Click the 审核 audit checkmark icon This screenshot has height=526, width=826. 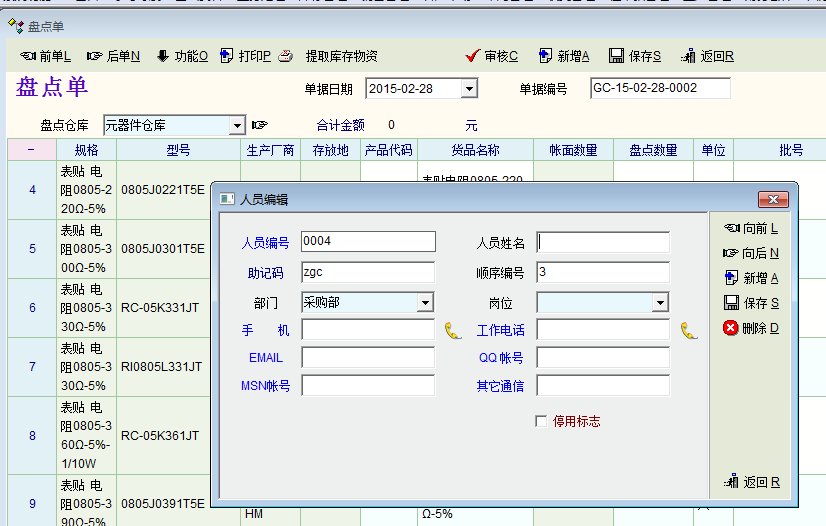(473, 56)
